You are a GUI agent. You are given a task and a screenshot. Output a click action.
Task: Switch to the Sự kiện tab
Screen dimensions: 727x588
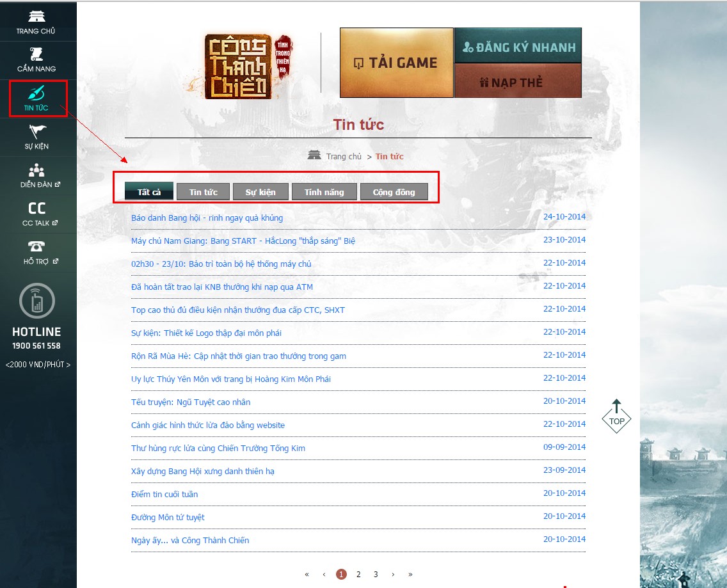click(x=260, y=192)
